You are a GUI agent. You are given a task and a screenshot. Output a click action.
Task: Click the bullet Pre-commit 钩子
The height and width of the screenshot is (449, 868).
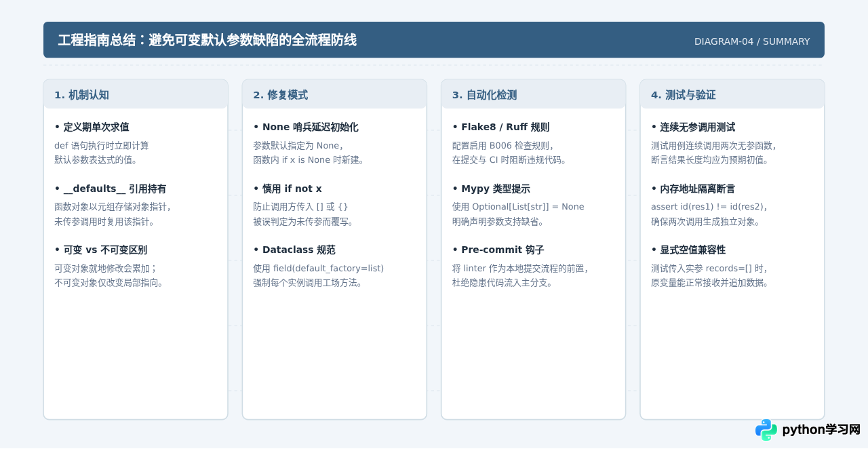498,250
